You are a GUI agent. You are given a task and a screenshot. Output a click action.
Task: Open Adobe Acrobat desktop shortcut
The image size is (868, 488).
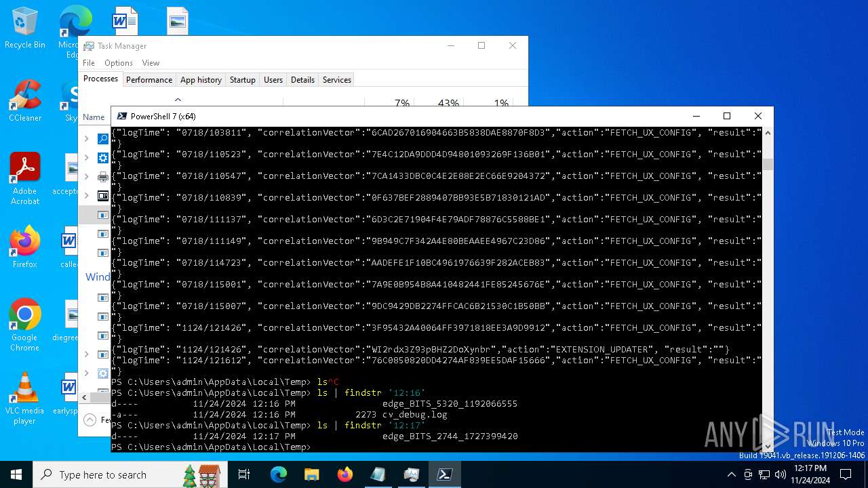click(x=25, y=178)
